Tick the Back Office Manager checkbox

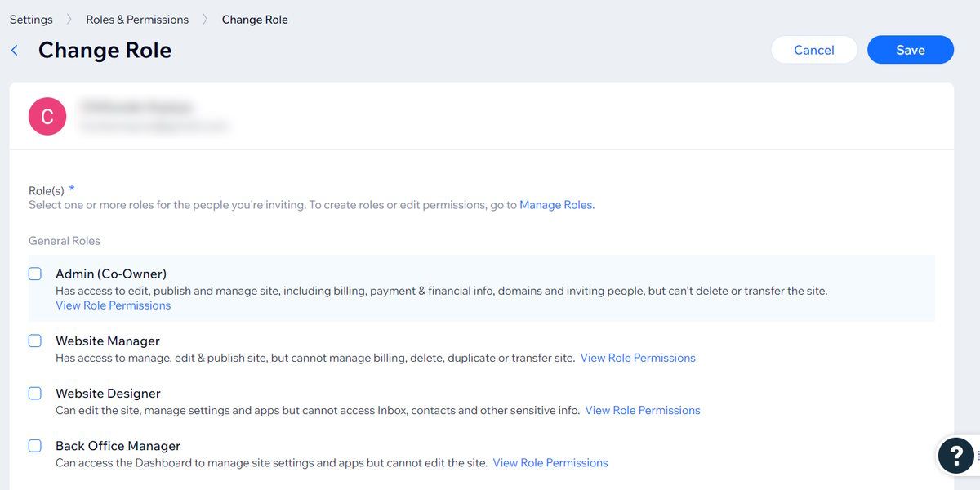pos(35,446)
